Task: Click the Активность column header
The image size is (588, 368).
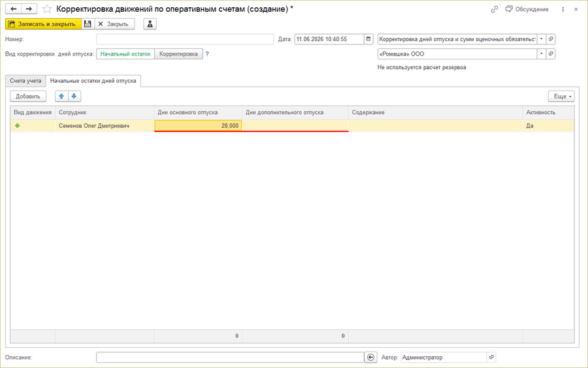Action: (x=548, y=112)
